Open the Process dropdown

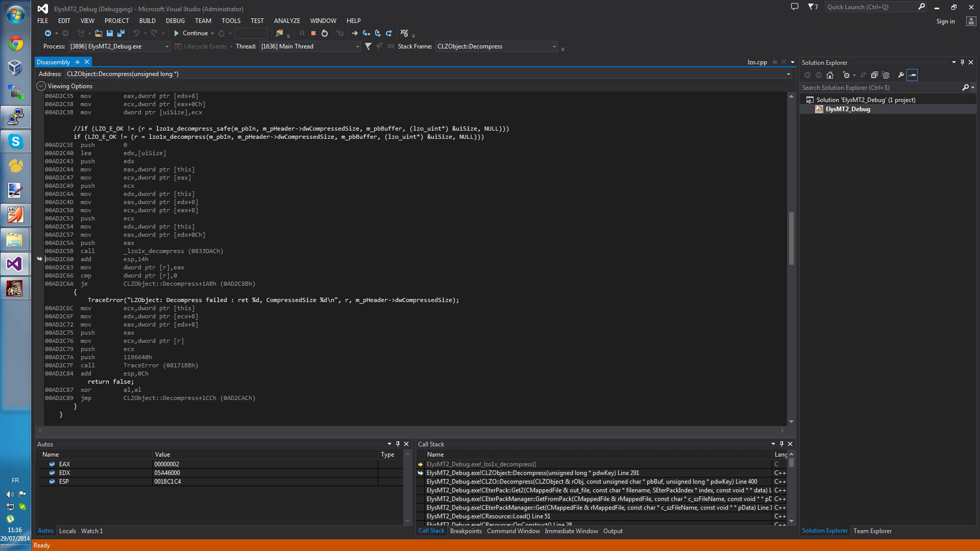tap(166, 46)
